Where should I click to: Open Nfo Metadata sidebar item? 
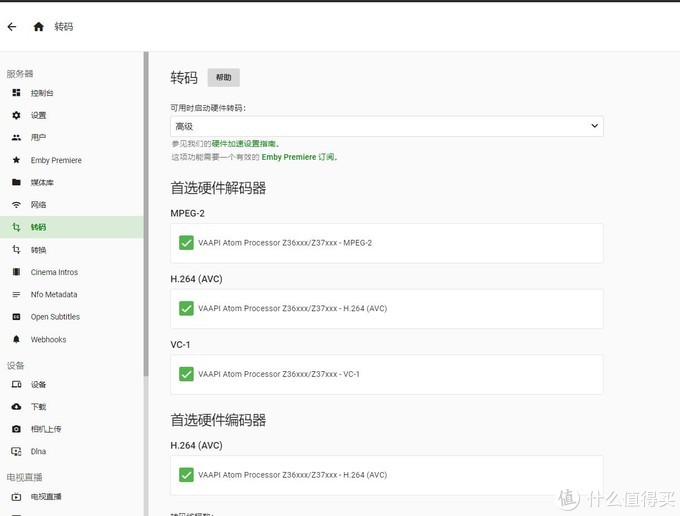(72, 294)
